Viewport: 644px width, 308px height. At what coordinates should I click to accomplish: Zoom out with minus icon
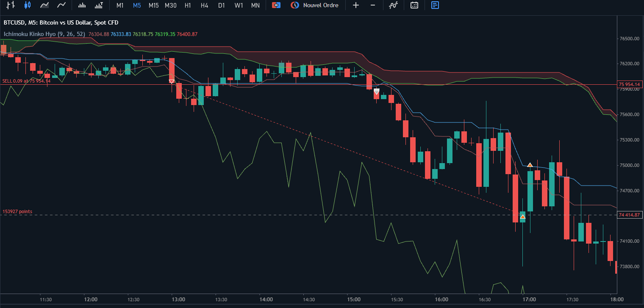coord(373,5)
